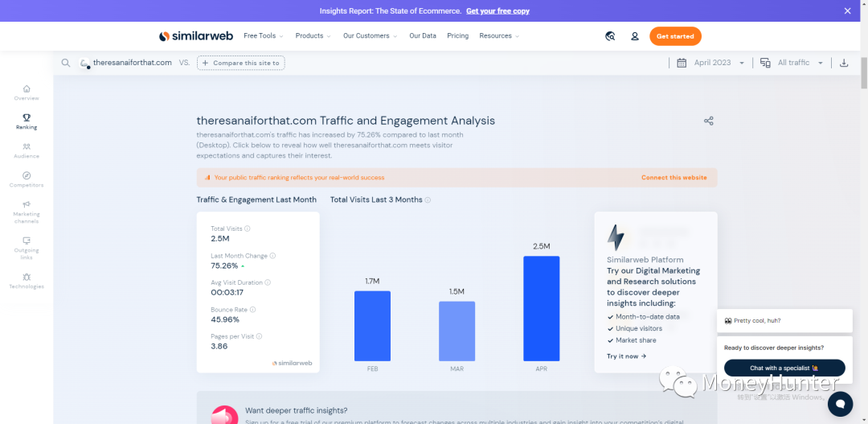Close the Insights Report banner
Image resolution: width=868 pixels, height=424 pixels.
pyautogui.click(x=848, y=11)
